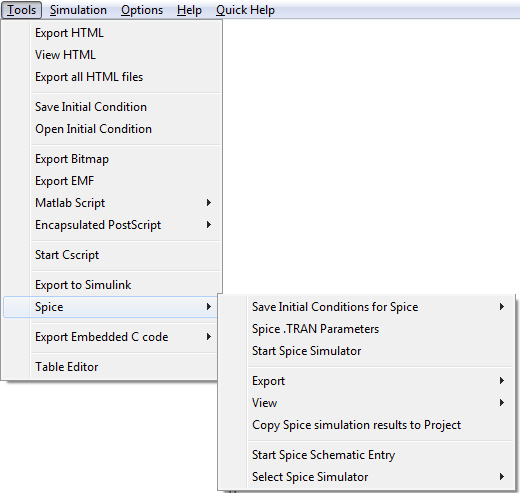
Task: Open Spice .TRAN Parameters
Action: 366,329
